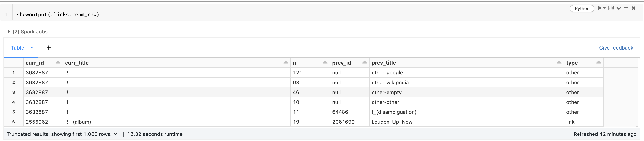Sort by the type column arrow
644x141 pixels.
tap(598, 62)
